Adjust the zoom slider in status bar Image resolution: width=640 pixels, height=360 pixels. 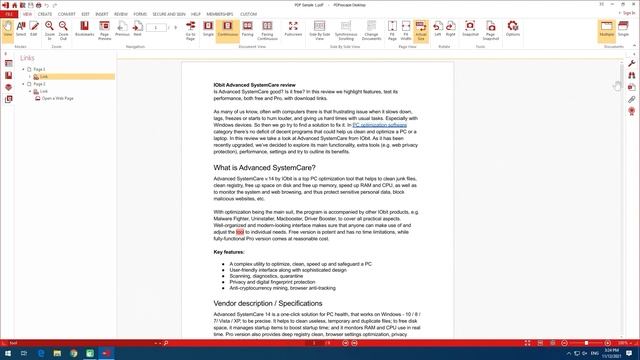coord(586,343)
